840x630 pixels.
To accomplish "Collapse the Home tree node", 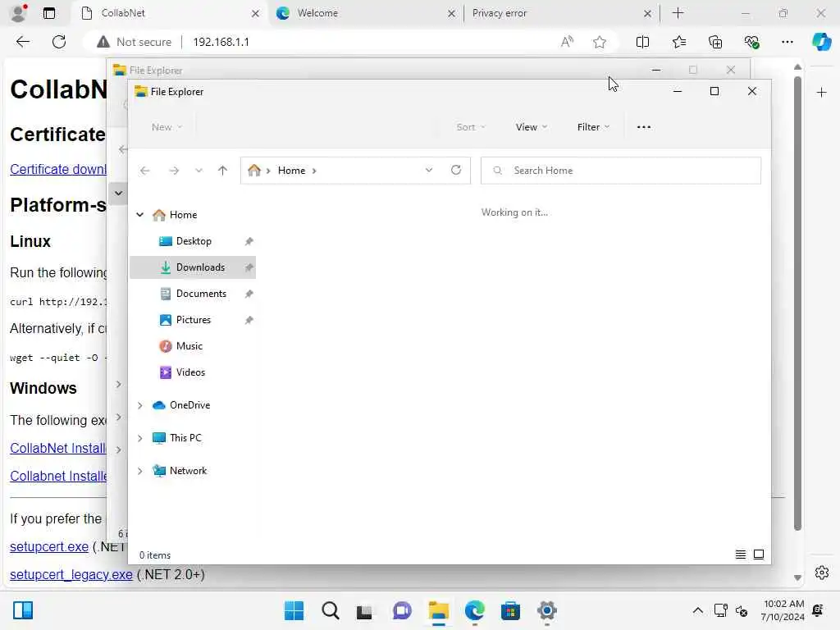I will 139,215.
